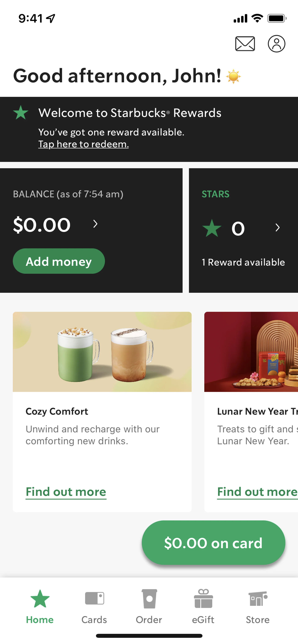Open Lunar New Year "Find out more" link
This screenshot has height=644, width=298.
257,492
